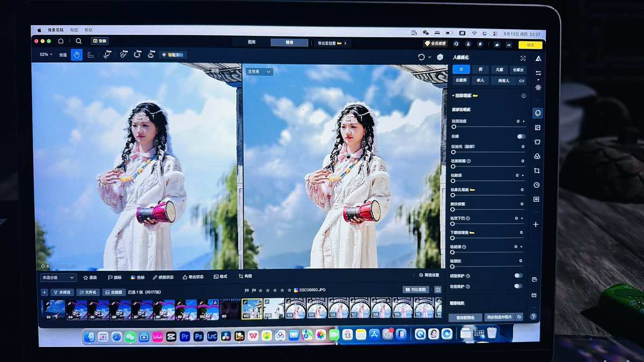Screen dimensions: 644x362
Task: Click the 会员续费 membership button
Action: 435,43
